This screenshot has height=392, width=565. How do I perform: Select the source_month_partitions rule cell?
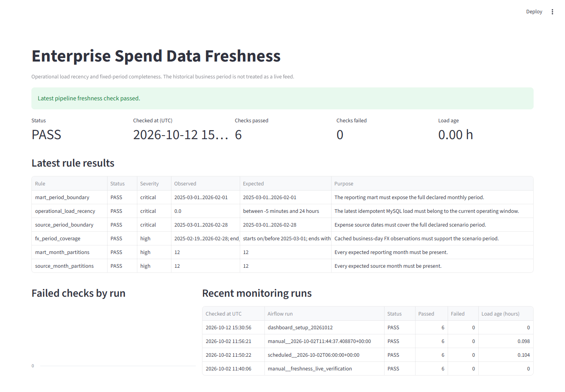(x=69, y=266)
